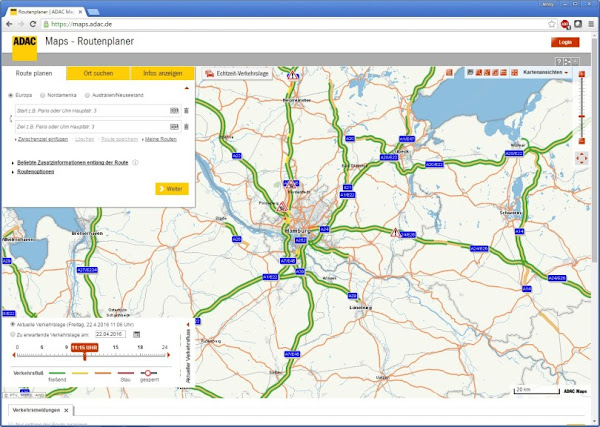Select Nordamerika radio button
The height and width of the screenshot is (427, 600).
pyautogui.click(x=42, y=95)
